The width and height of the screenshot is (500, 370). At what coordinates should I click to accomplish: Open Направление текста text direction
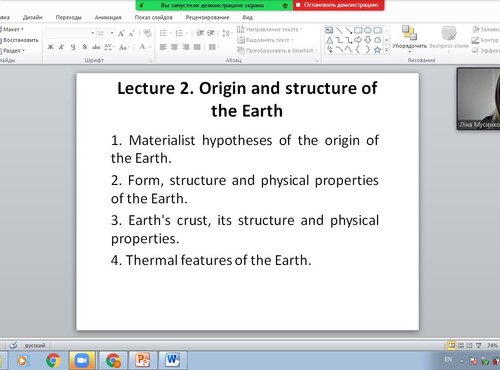[269, 29]
